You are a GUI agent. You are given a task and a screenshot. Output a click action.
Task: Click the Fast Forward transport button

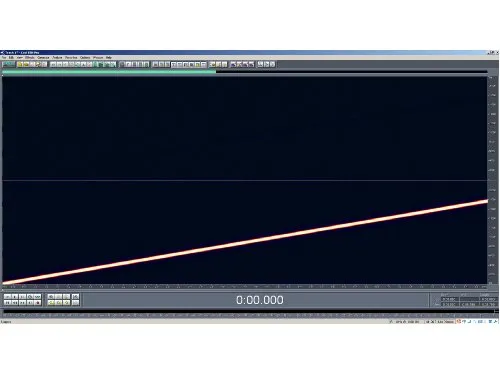(x=22, y=303)
